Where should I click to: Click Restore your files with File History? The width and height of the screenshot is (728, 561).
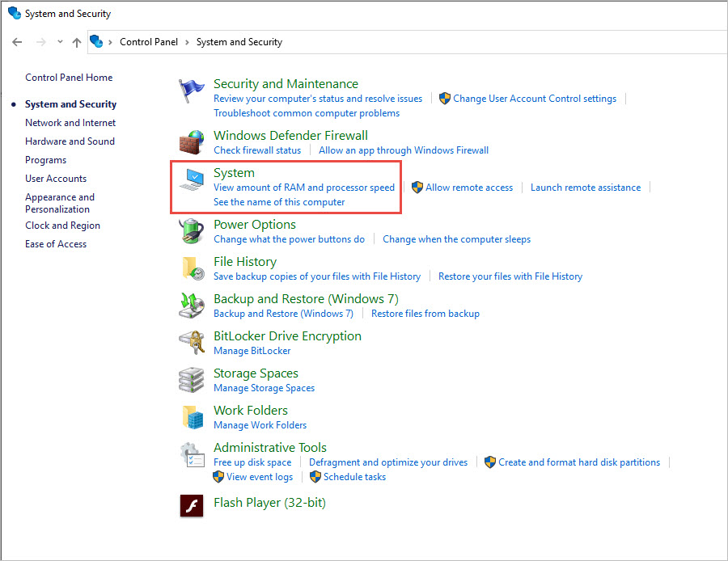coord(510,276)
